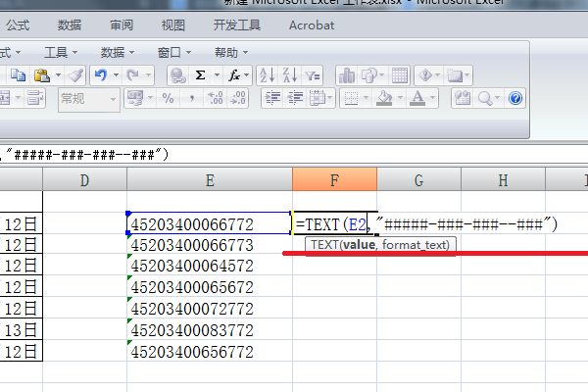Click value argument in TEXT tooltip
The image size is (588, 392).
tap(360, 245)
